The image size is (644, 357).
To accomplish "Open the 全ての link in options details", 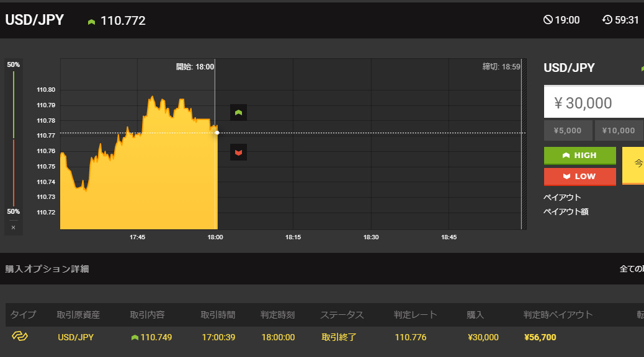I will (x=631, y=269).
